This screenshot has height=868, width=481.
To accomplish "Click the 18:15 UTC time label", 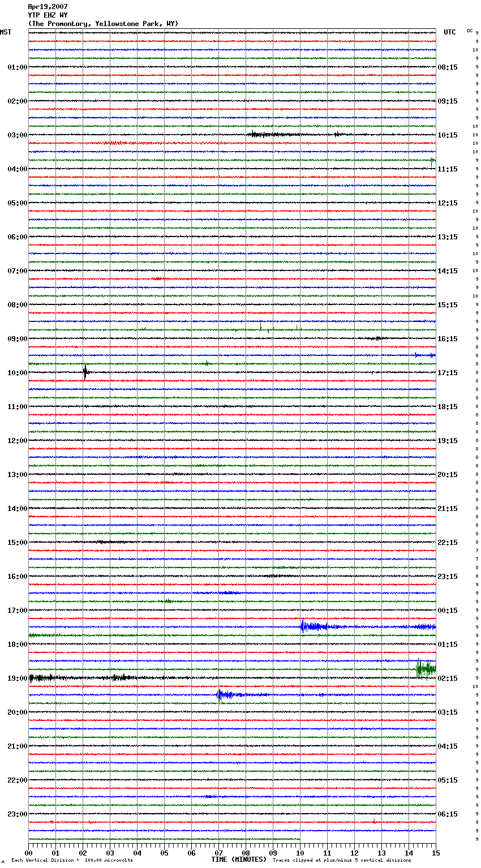I will tap(448, 407).
